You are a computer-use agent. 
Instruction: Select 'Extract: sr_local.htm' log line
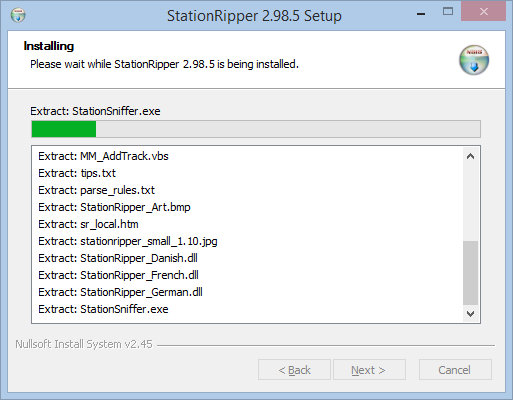[x=88, y=224]
